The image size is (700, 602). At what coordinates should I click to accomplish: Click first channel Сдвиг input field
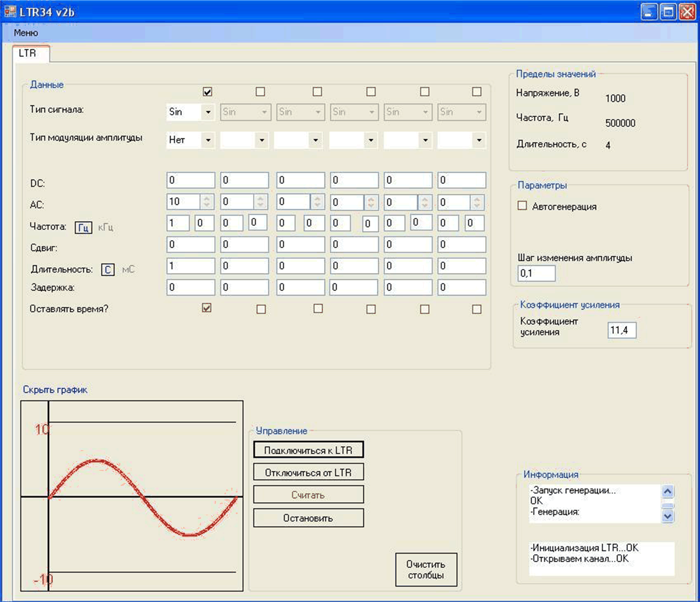coord(191,245)
